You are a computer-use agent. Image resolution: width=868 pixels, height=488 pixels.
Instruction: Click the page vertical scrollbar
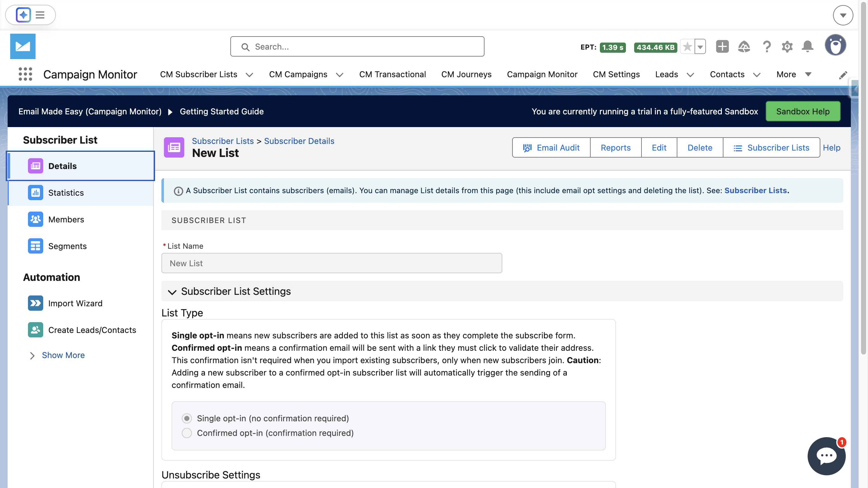click(863, 179)
